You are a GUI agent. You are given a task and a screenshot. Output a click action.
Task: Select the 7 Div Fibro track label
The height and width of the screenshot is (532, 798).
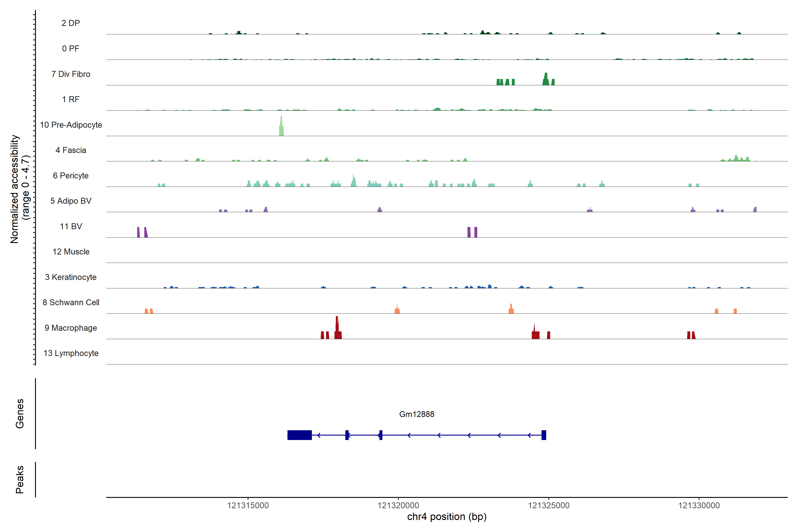[x=70, y=74]
